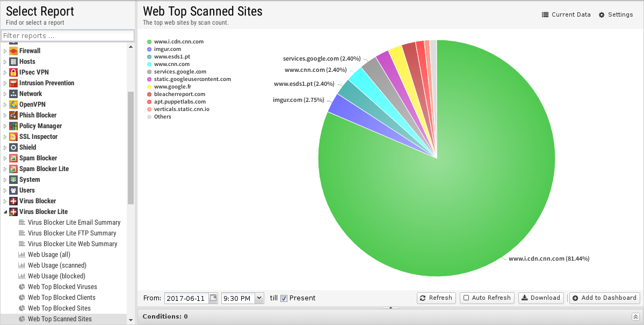Click green www.i.cdn.cnn.com legend swatch
This screenshot has height=325, width=644.
pos(149,42)
